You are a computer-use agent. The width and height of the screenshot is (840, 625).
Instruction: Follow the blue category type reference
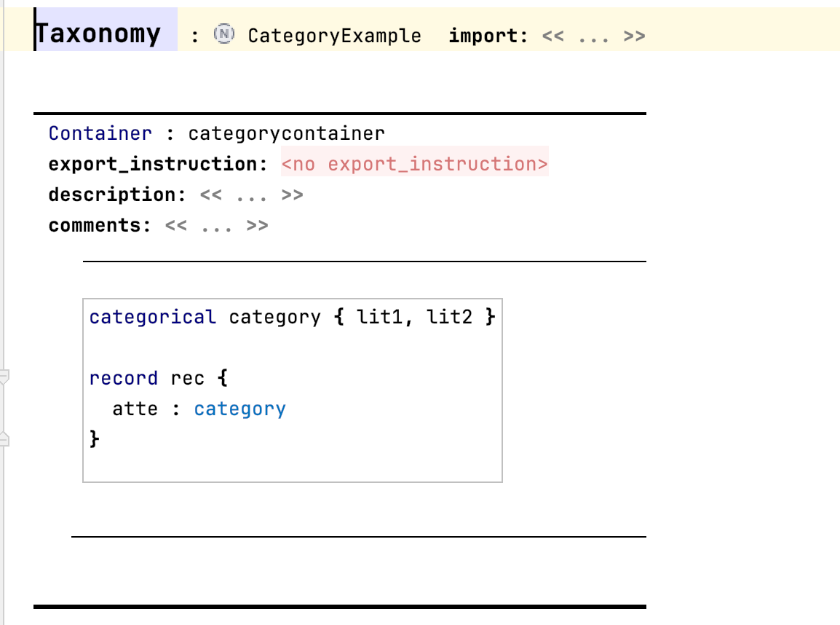pos(239,409)
